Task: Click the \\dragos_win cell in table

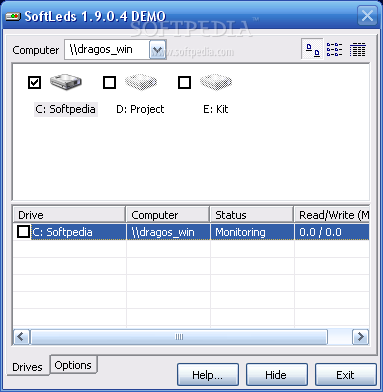Action: coord(168,232)
